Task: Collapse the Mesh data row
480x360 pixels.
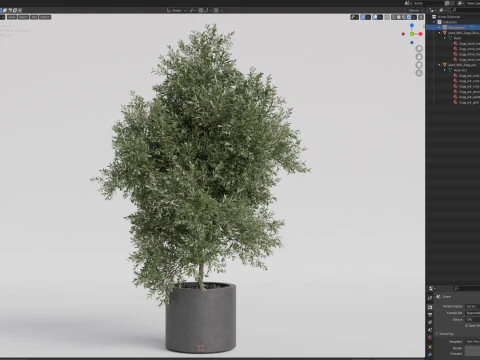Action: [445, 38]
